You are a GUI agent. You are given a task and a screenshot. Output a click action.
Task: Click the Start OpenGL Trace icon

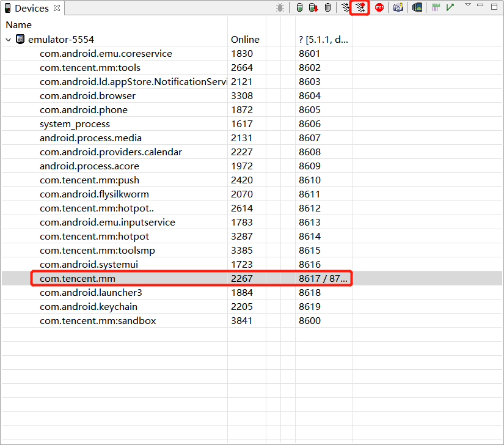(450, 8)
